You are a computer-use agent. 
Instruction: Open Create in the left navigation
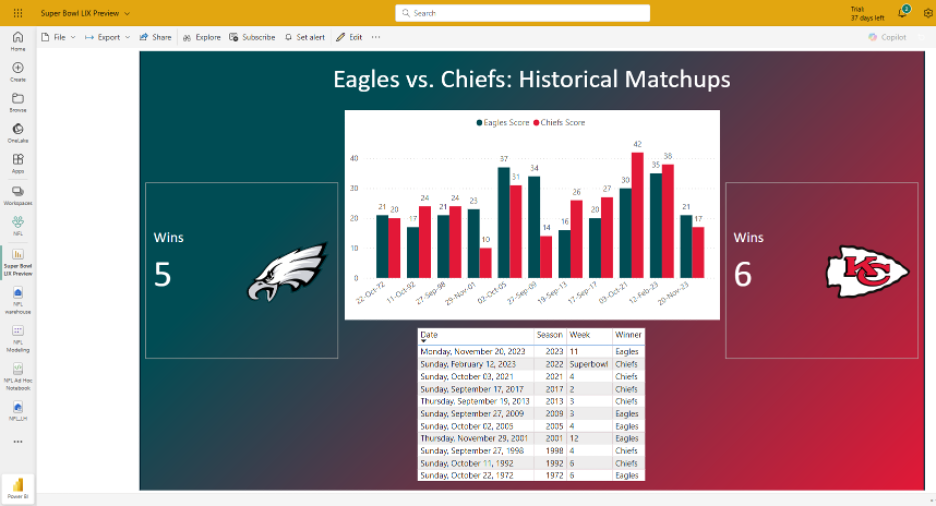tap(18, 72)
